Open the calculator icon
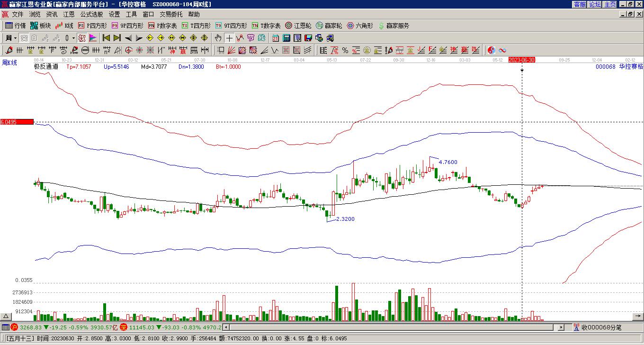 (x=286, y=38)
